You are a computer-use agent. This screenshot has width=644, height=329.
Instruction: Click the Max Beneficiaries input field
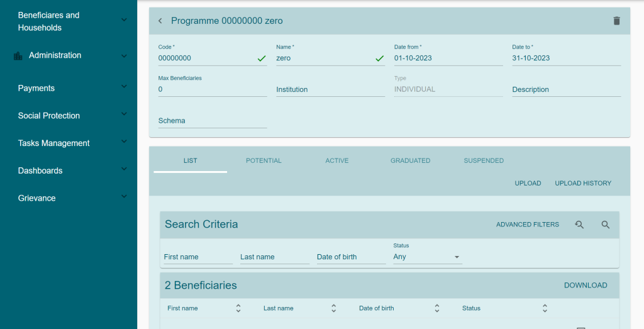click(212, 89)
